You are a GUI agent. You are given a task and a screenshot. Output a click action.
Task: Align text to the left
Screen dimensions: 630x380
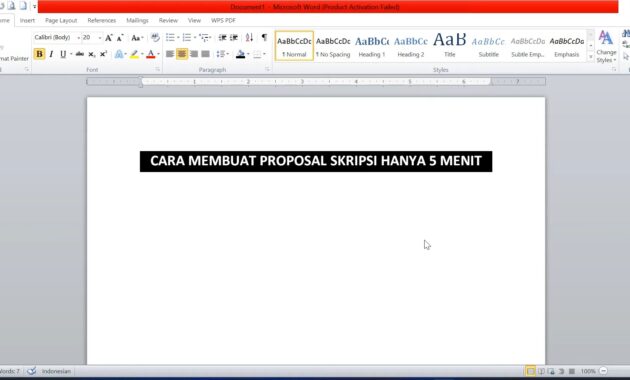coord(170,54)
